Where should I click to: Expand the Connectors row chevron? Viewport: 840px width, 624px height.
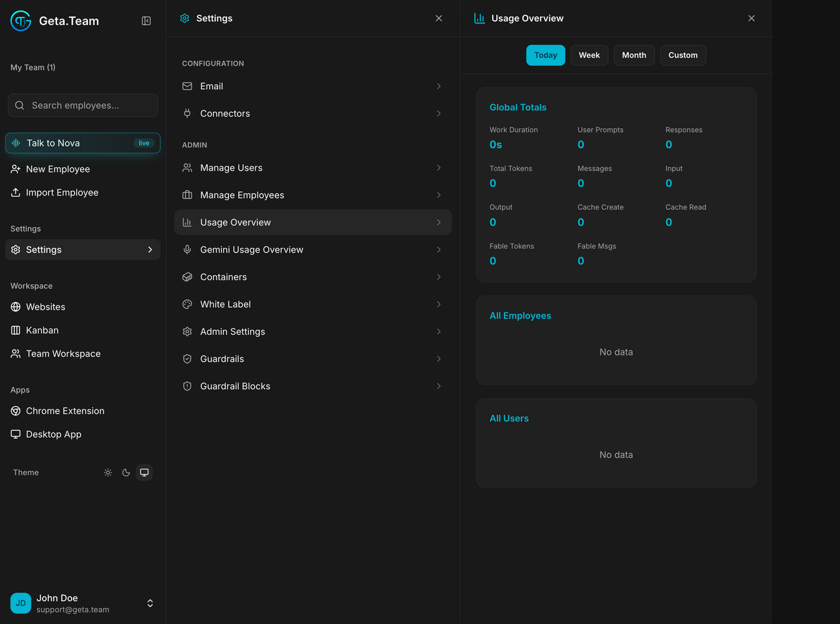point(438,114)
